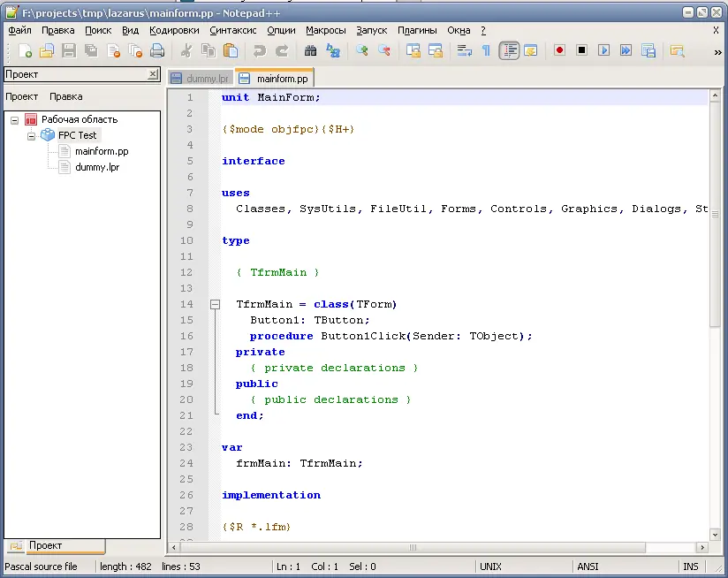
Task: Run the macro multiple times icon
Action: coord(626,50)
